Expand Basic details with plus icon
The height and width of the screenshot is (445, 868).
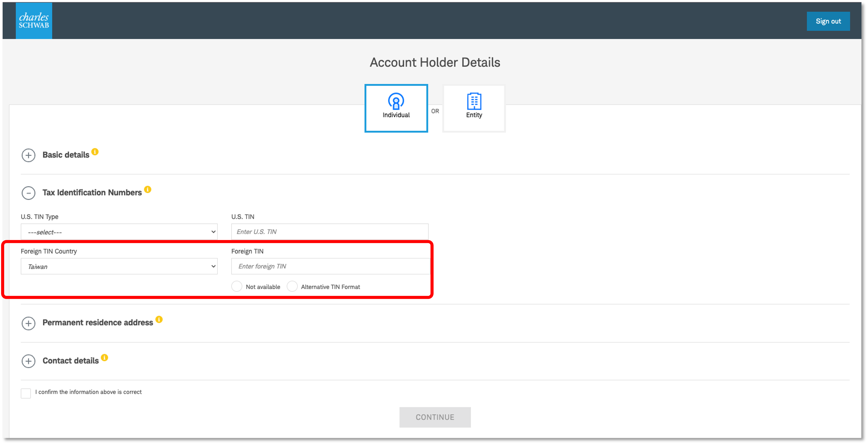[29, 155]
